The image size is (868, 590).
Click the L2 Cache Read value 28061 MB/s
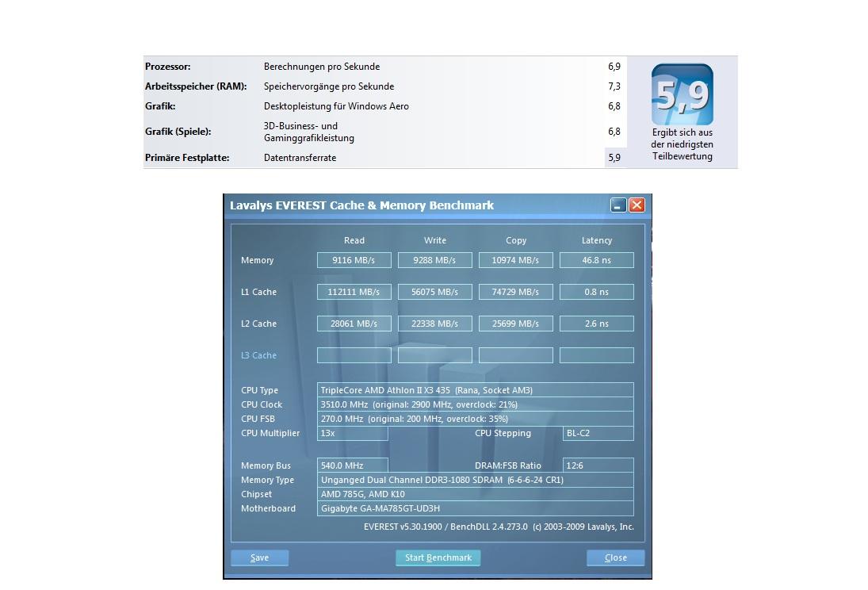point(354,324)
